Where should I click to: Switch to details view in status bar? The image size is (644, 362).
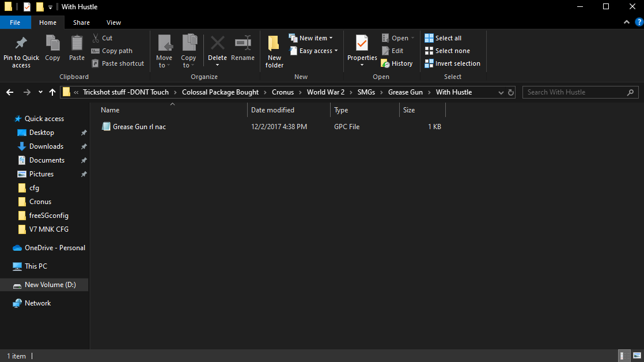pyautogui.click(x=622, y=356)
